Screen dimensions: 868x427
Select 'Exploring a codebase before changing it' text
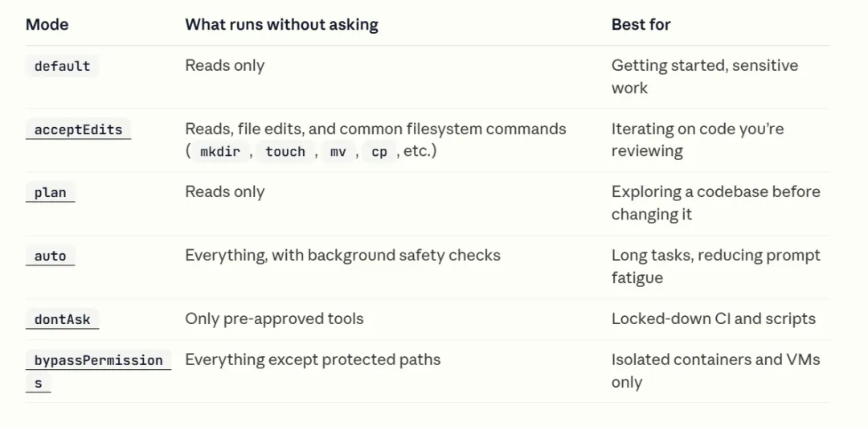(715, 203)
